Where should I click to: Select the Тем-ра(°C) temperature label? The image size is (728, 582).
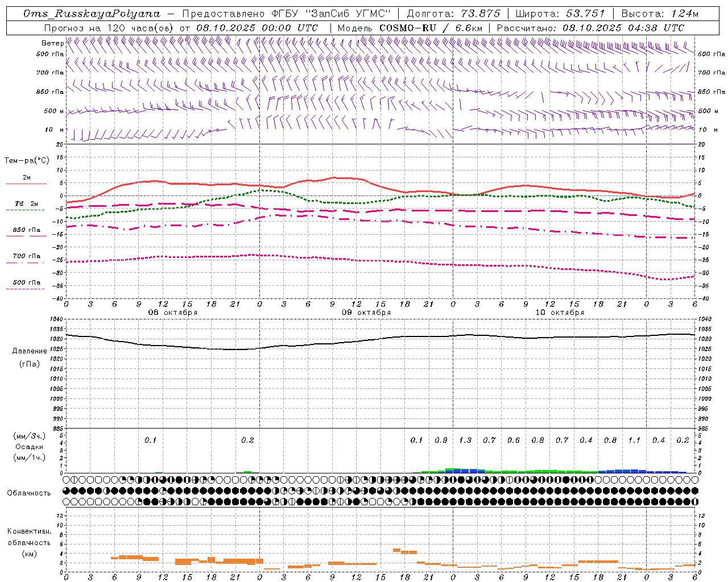pyautogui.click(x=27, y=160)
